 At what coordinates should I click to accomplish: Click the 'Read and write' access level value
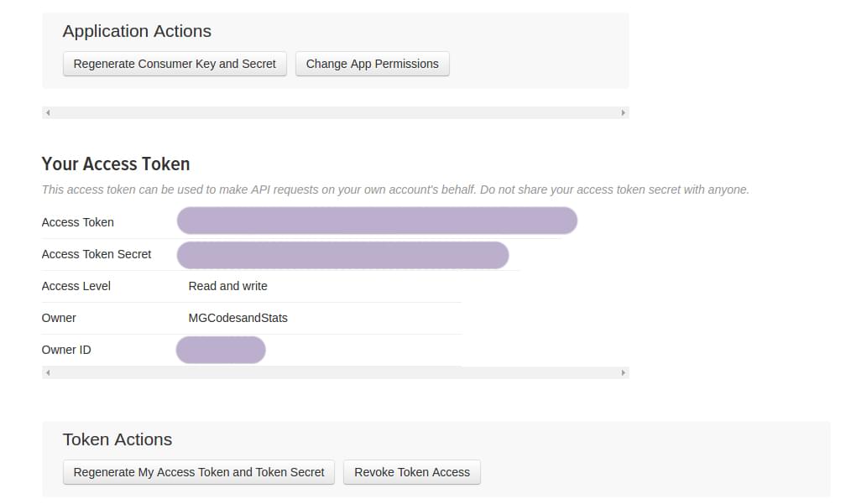coord(227,286)
